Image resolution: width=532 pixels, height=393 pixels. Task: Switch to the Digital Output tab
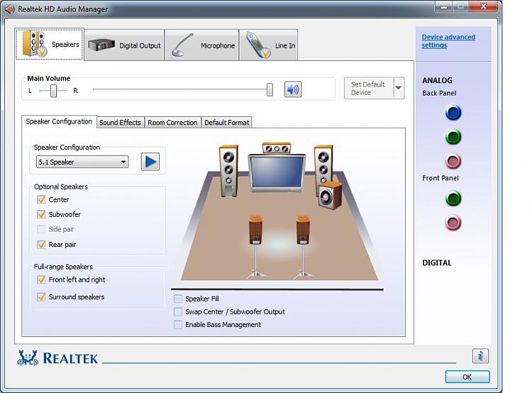(x=124, y=45)
